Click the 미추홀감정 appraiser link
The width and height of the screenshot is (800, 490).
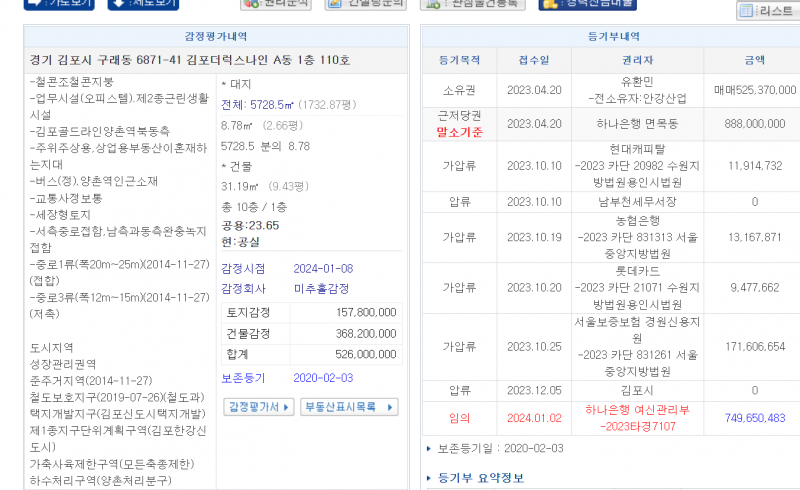click(x=321, y=288)
